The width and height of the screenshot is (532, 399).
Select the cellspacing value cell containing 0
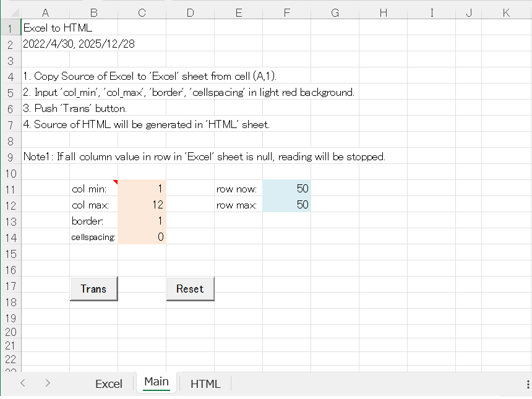pos(142,237)
